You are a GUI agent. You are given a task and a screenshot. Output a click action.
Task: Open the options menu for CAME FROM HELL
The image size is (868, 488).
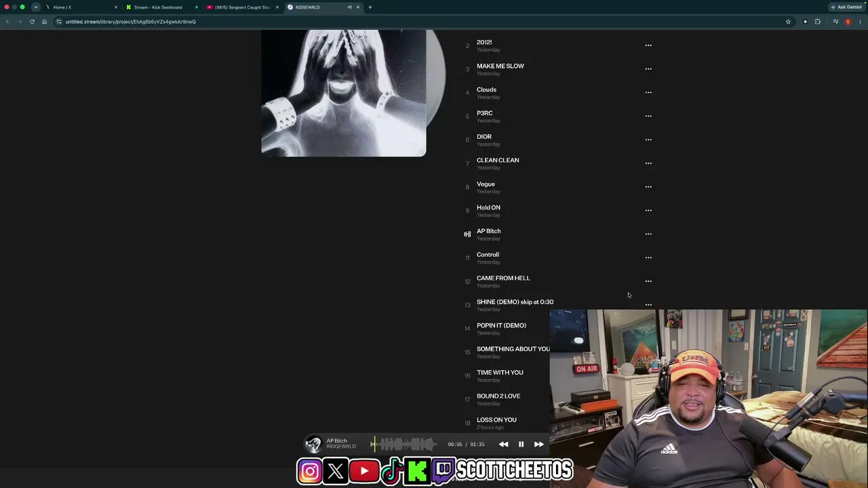point(648,281)
